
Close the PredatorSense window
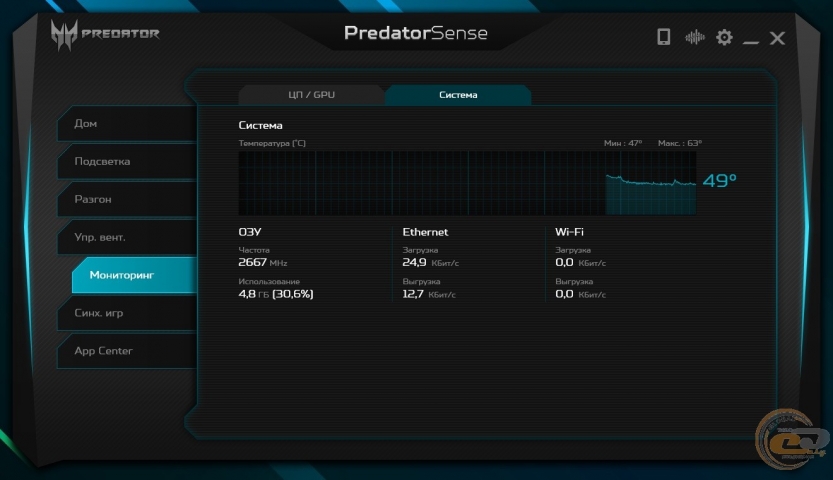[x=777, y=38]
